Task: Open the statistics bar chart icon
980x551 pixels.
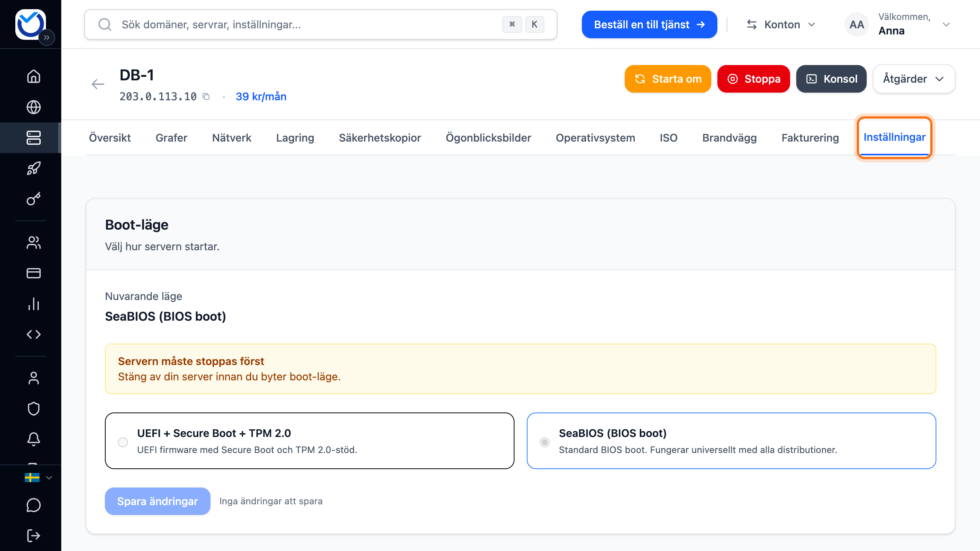Action: tap(34, 304)
